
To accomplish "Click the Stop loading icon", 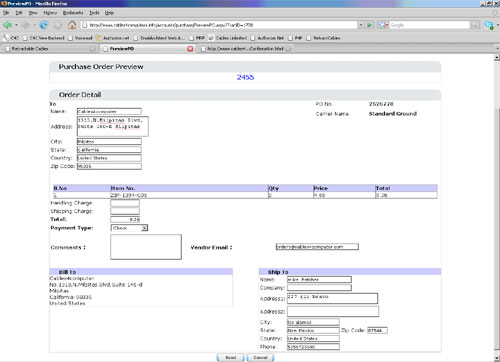I will click(x=58, y=25).
